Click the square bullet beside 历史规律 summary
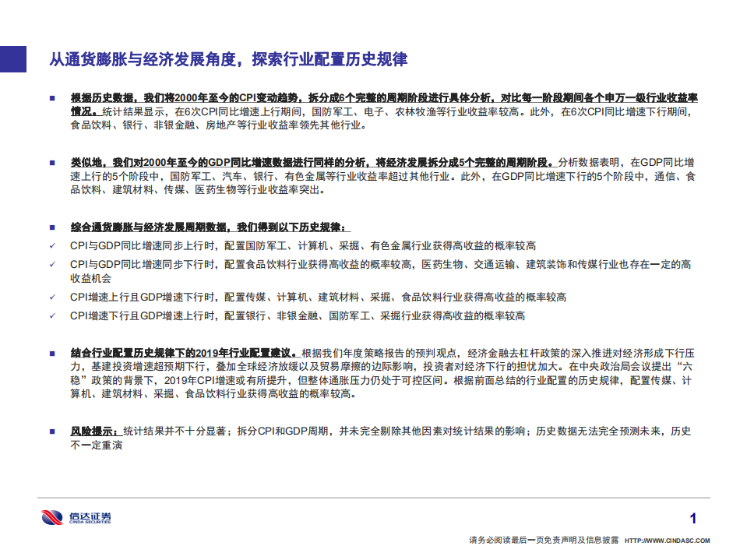Image resolution: width=747 pixels, height=560 pixels. (x=53, y=226)
